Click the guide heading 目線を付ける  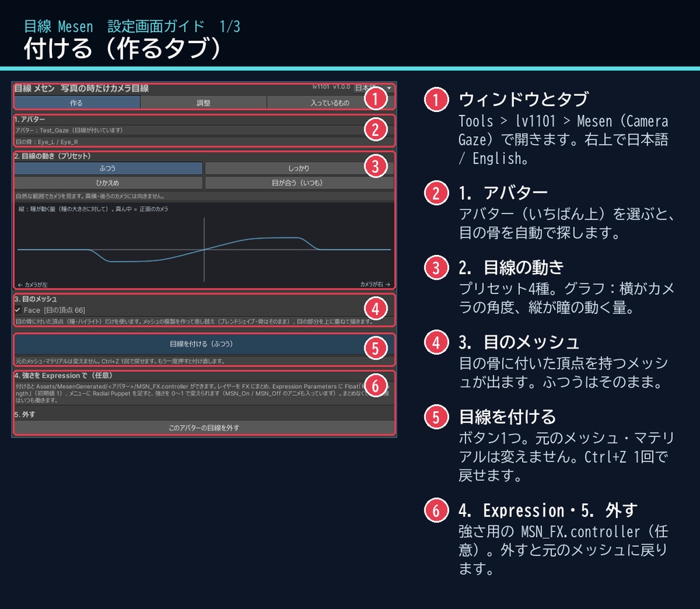508,417
